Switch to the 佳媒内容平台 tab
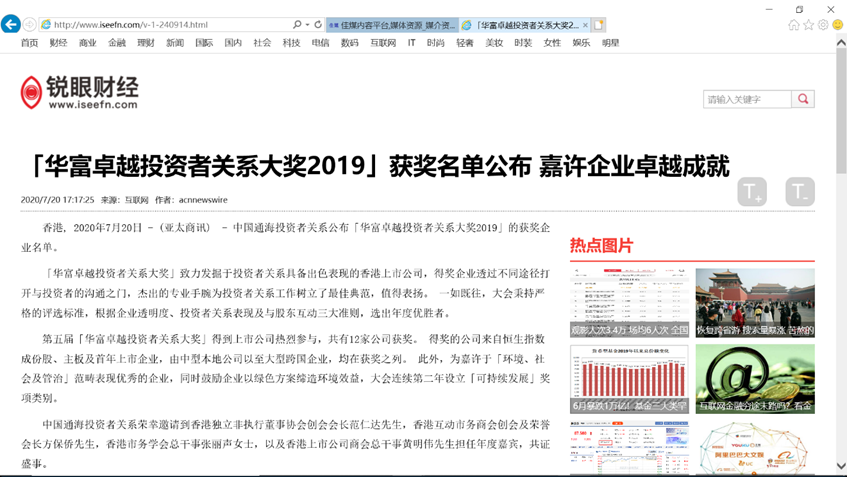 click(x=392, y=25)
